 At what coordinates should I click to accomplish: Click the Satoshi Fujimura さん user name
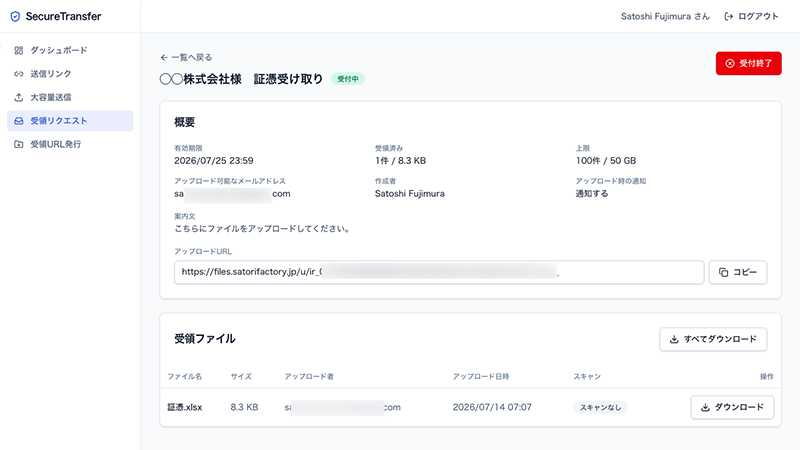665,16
